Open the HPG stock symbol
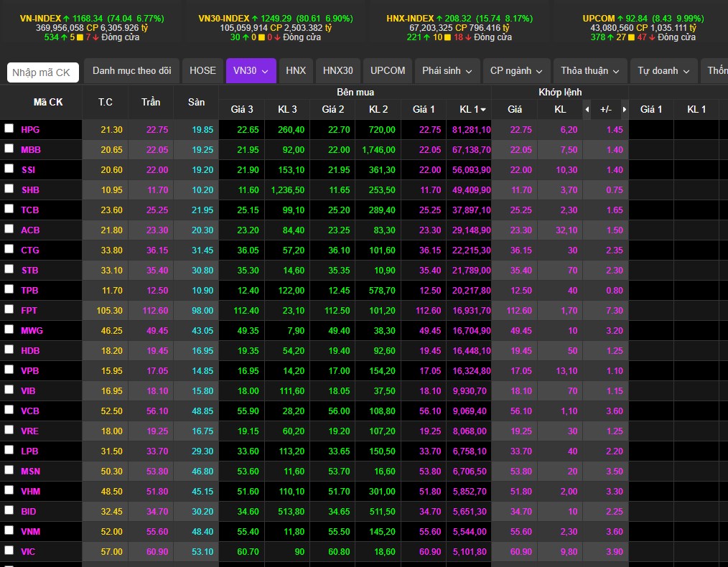Viewport: 728px width, 567px height. click(x=30, y=129)
